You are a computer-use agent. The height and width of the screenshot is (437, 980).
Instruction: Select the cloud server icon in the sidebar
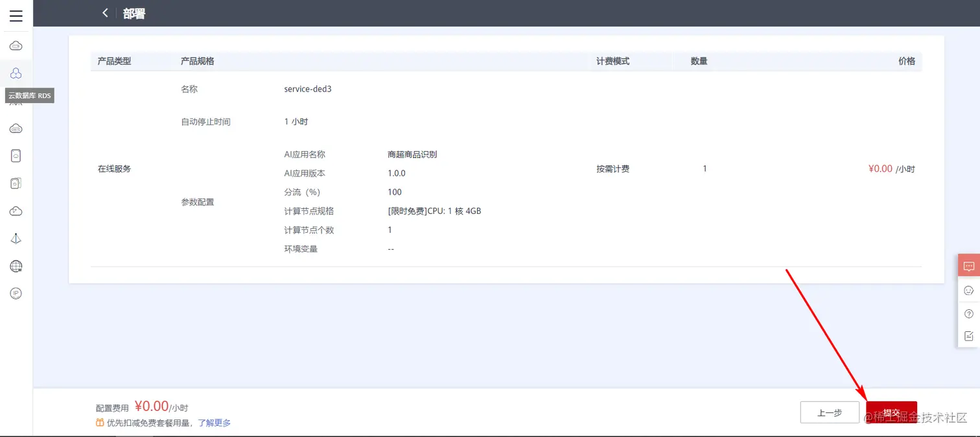[x=16, y=45]
